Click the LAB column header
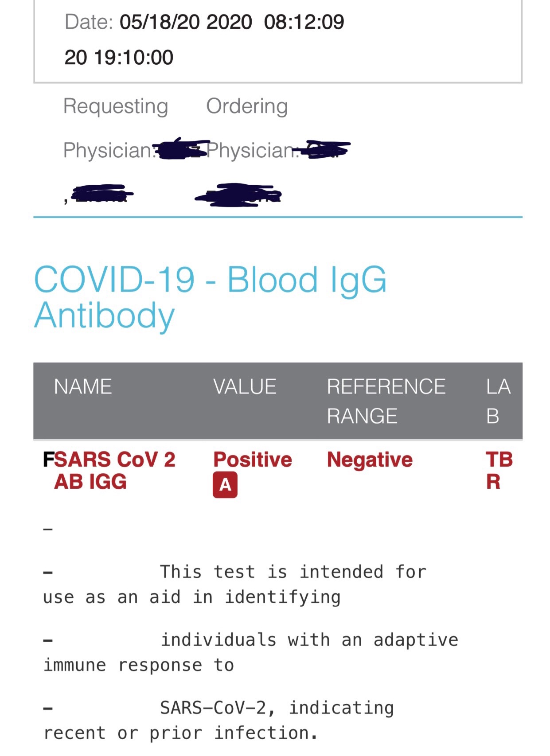Image resolution: width=550 pixels, height=756 pixels. coord(498,401)
